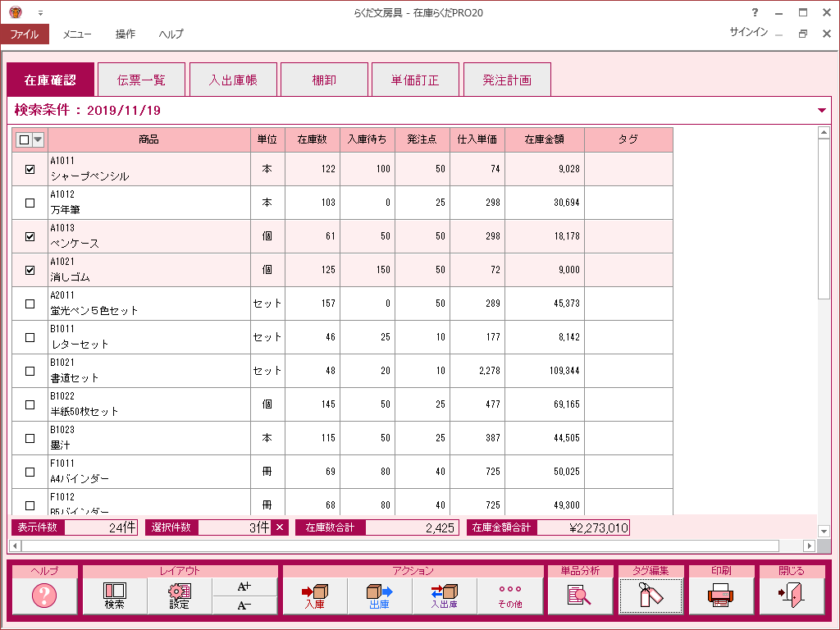Check the 万年筆 row checkbox
This screenshot has width=840, height=630.
[x=30, y=203]
